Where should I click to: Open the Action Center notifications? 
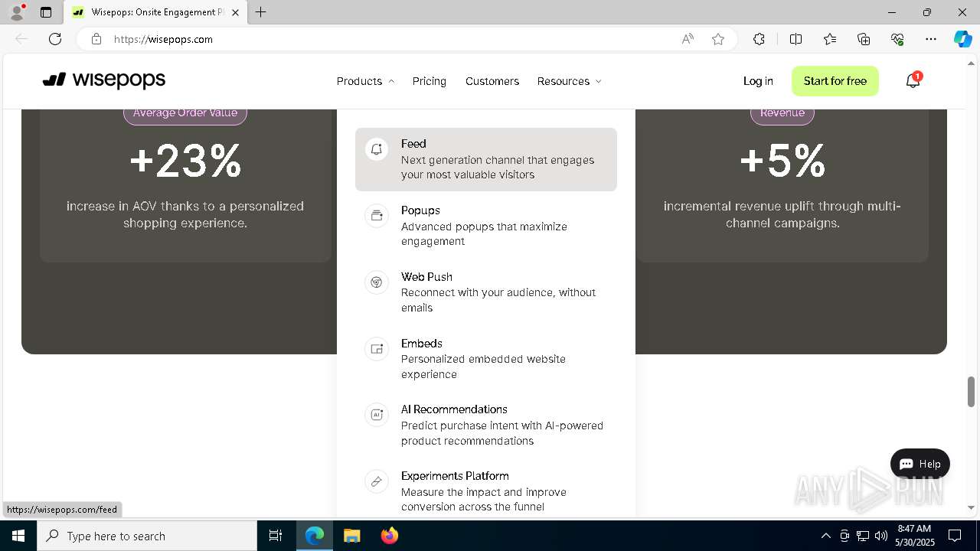pyautogui.click(x=955, y=536)
